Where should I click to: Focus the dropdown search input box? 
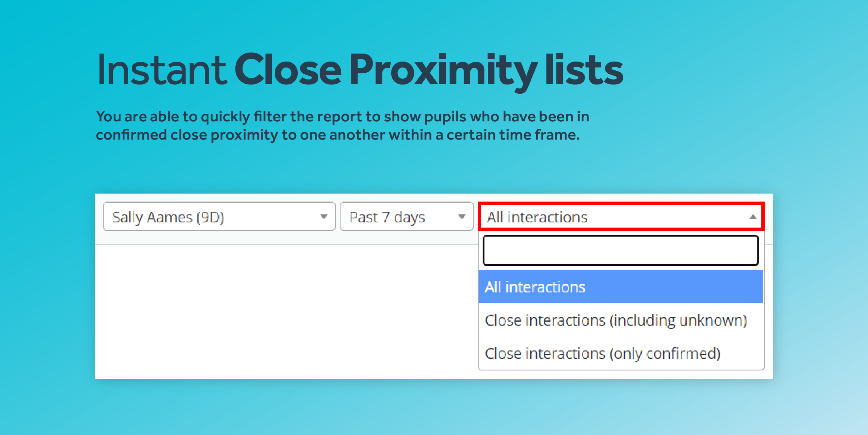coord(620,250)
